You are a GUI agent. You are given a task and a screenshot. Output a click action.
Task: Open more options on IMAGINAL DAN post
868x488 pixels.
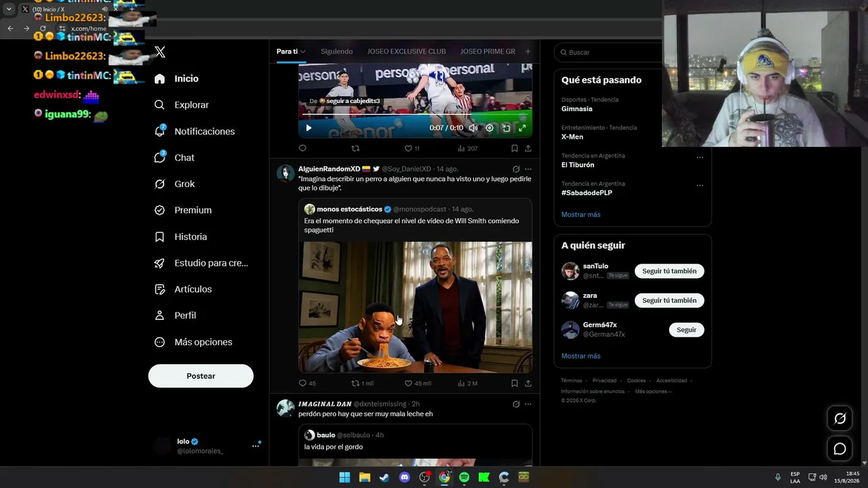tap(528, 404)
